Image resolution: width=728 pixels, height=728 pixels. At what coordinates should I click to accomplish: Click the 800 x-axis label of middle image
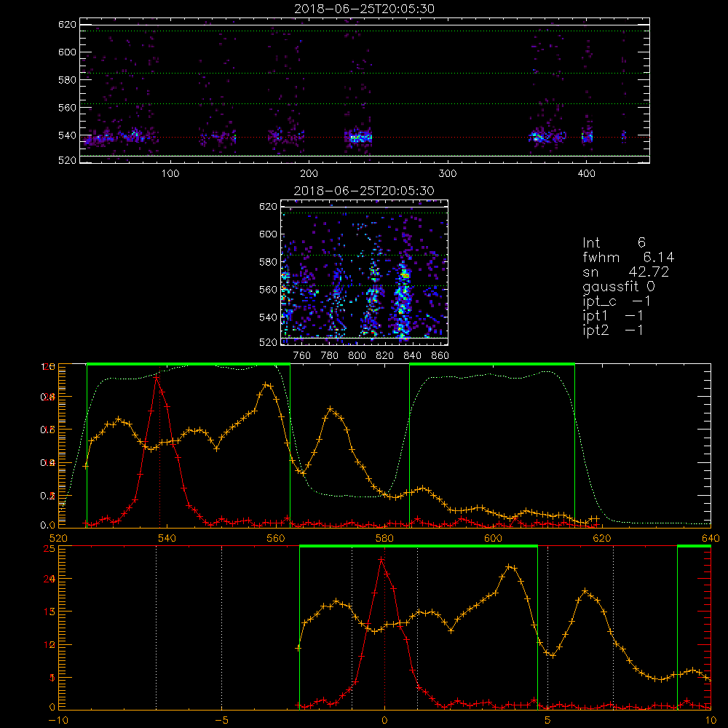pyautogui.click(x=357, y=356)
